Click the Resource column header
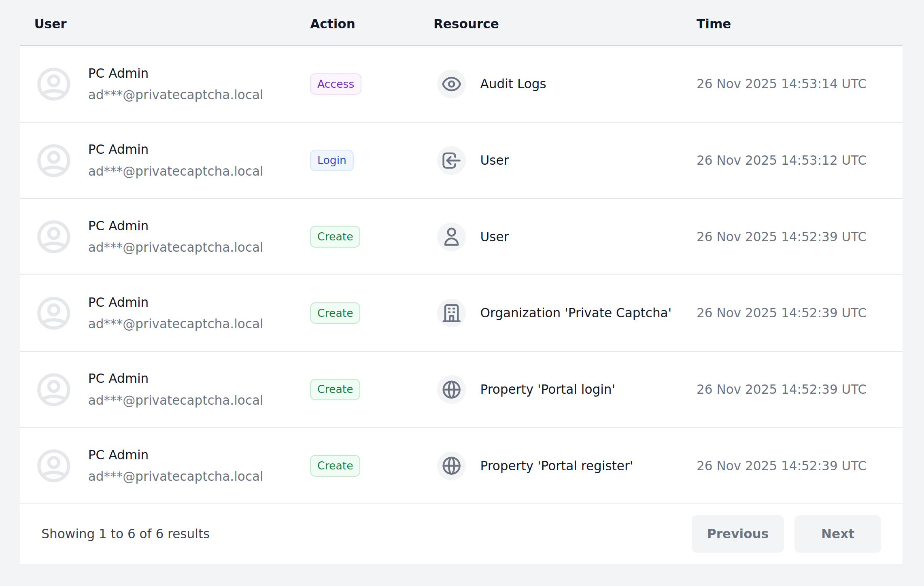Viewport: 924px width, 586px height. pos(466,24)
